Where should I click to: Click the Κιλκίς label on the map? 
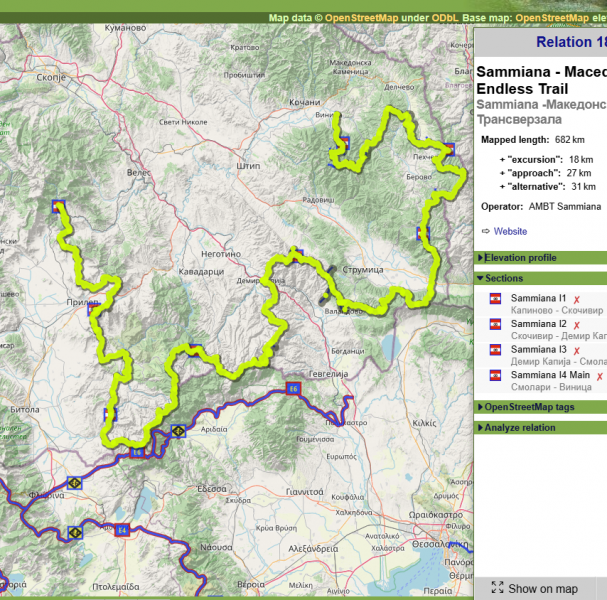[x=424, y=423]
